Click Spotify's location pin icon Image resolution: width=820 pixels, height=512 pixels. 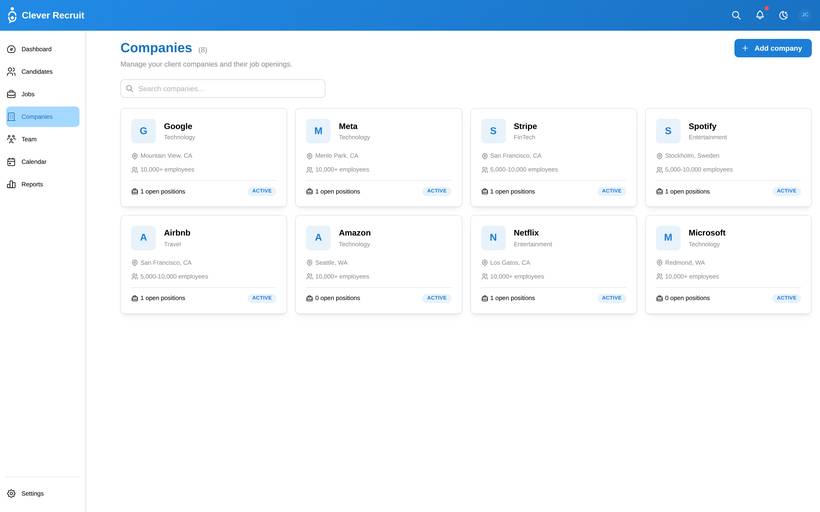click(x=659, y=156)
